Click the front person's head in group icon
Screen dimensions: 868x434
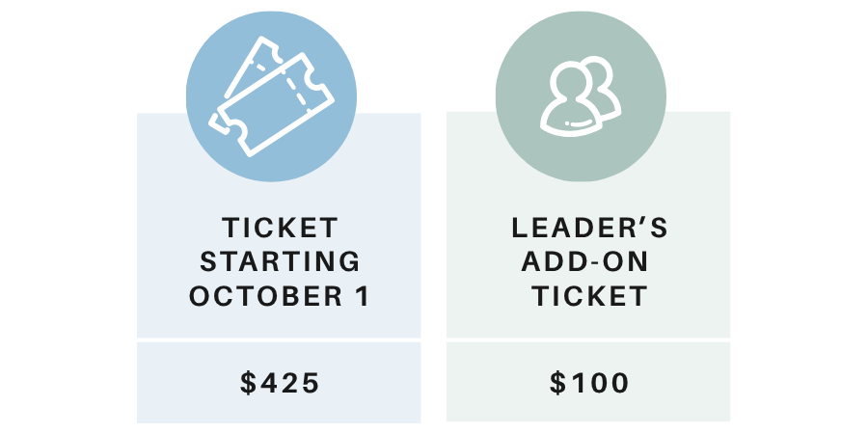click(569, 83)
